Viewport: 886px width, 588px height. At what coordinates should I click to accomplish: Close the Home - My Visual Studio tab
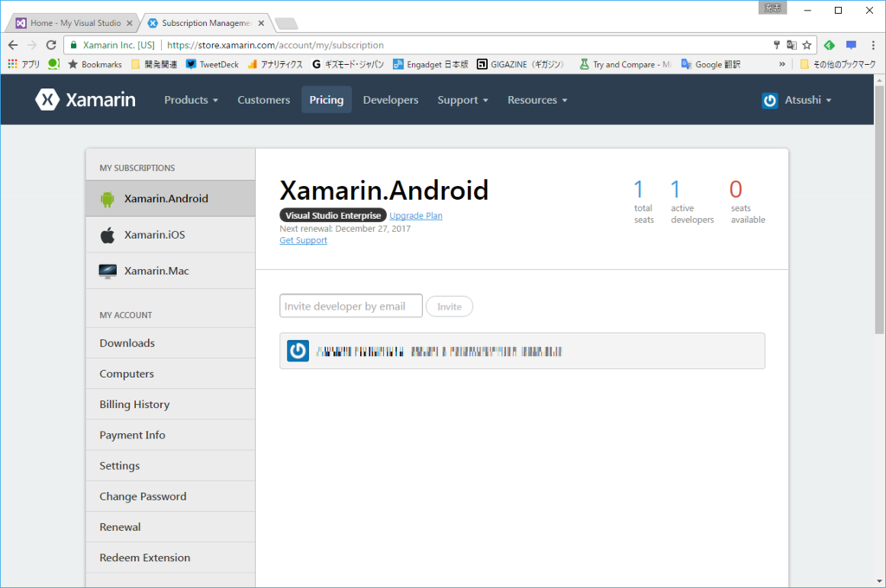(x=130, y=23)
